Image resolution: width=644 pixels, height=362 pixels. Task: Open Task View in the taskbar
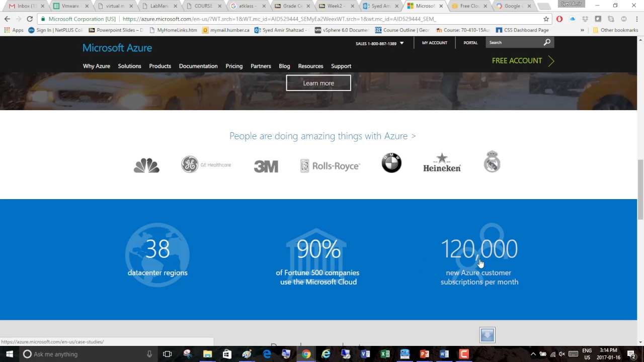168,354
